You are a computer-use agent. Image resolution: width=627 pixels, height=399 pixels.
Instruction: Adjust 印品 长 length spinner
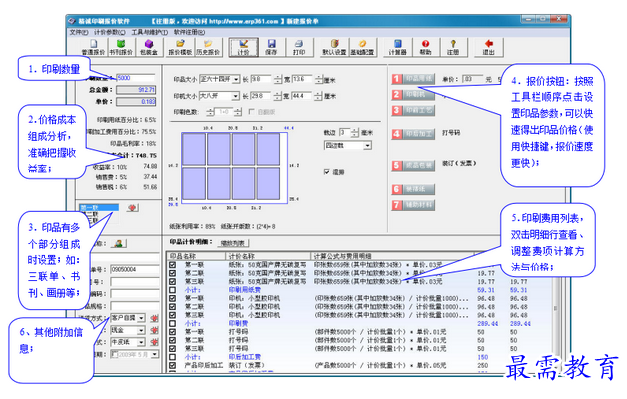[x=278, y=79]
